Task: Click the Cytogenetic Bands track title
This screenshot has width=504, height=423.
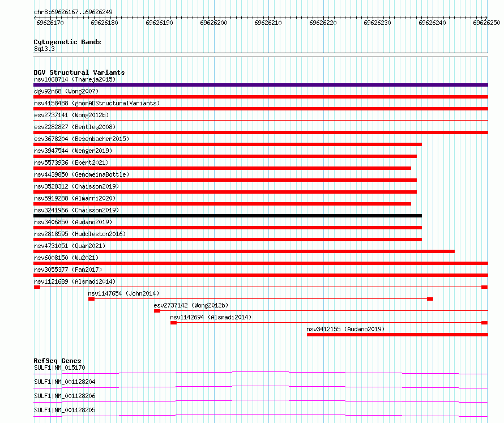Action: (67, 42)
